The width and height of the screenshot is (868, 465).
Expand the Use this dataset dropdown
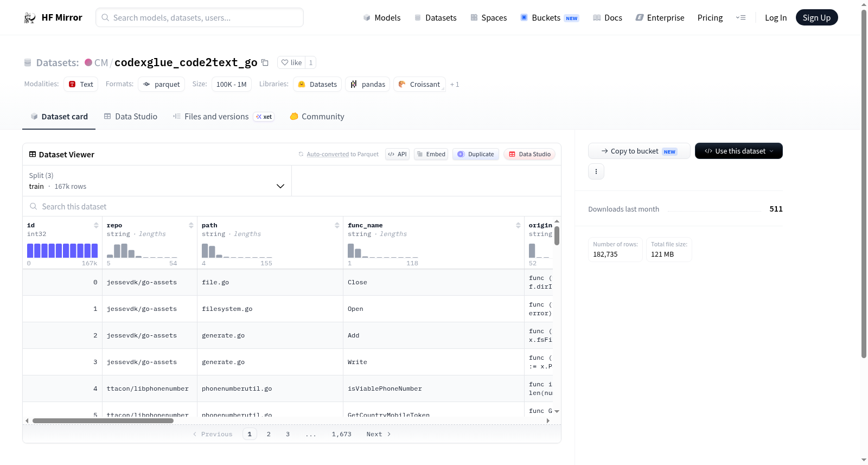739,151
